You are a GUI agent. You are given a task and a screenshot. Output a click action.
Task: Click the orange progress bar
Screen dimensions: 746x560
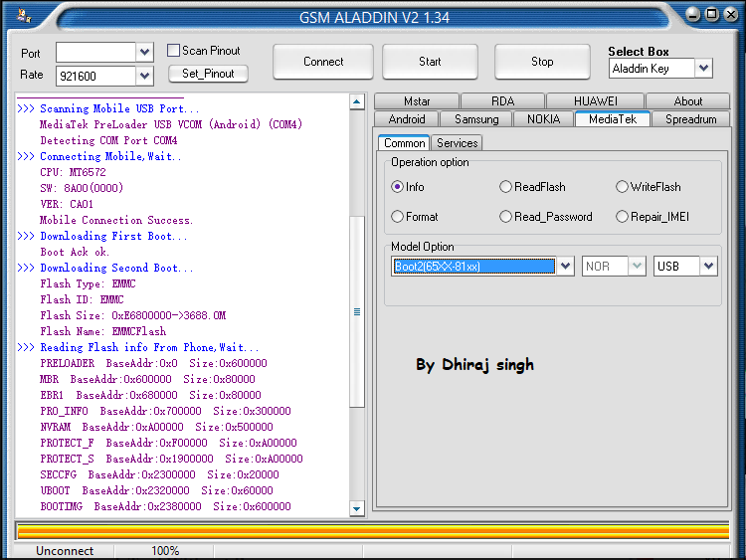pyautogui.click(x=373, y=531)
